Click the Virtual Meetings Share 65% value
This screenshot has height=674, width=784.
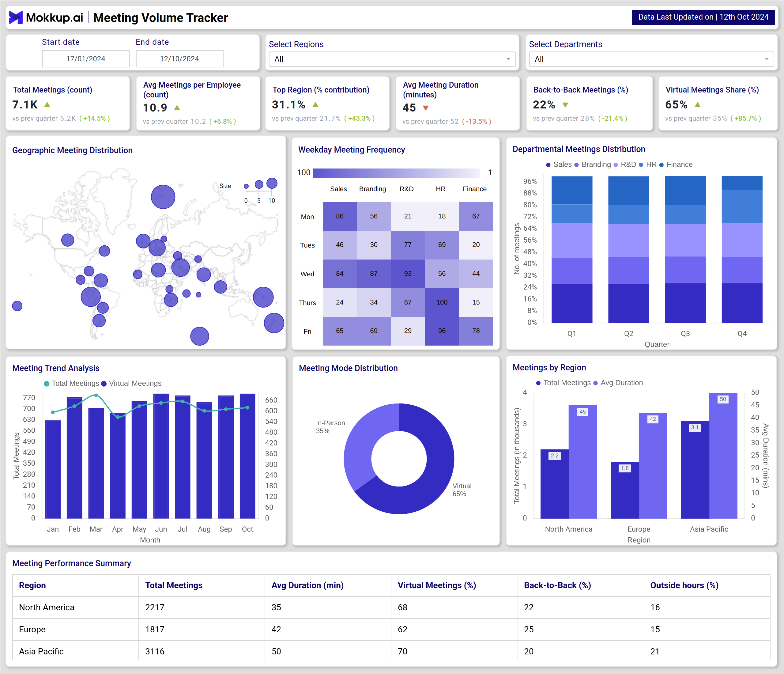coord(676,104)
